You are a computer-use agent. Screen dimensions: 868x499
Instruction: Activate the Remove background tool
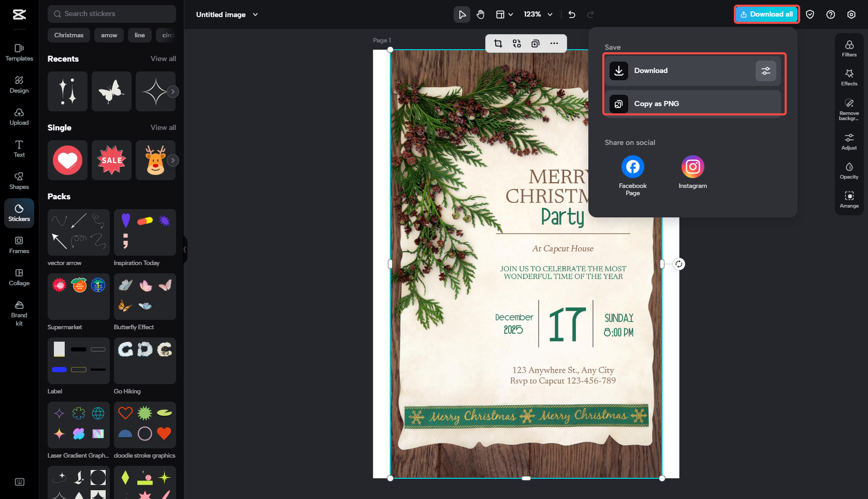(x=849, y=109)
